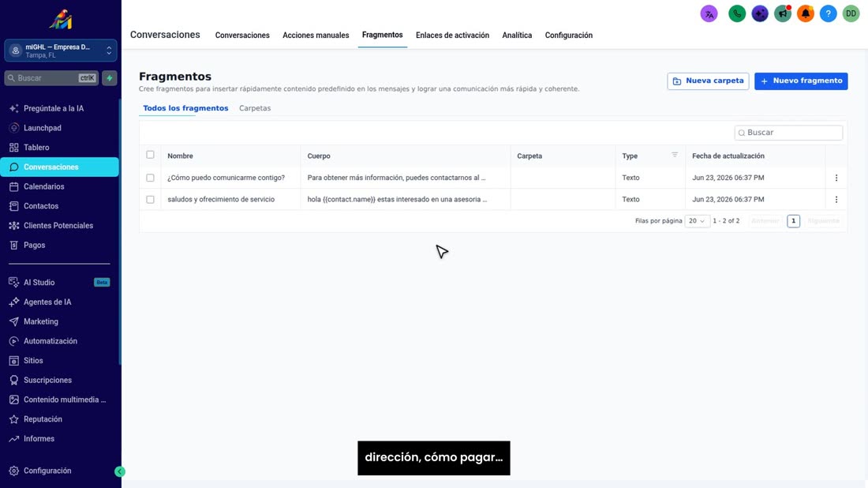
Task: Switch to Acciones manuales tab
Action: click(x=316, y=35)
